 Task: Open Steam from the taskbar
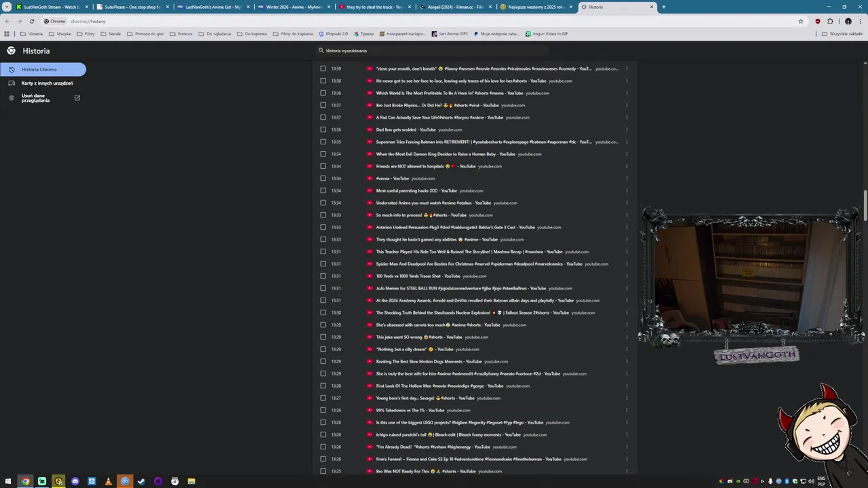point(142,481)
